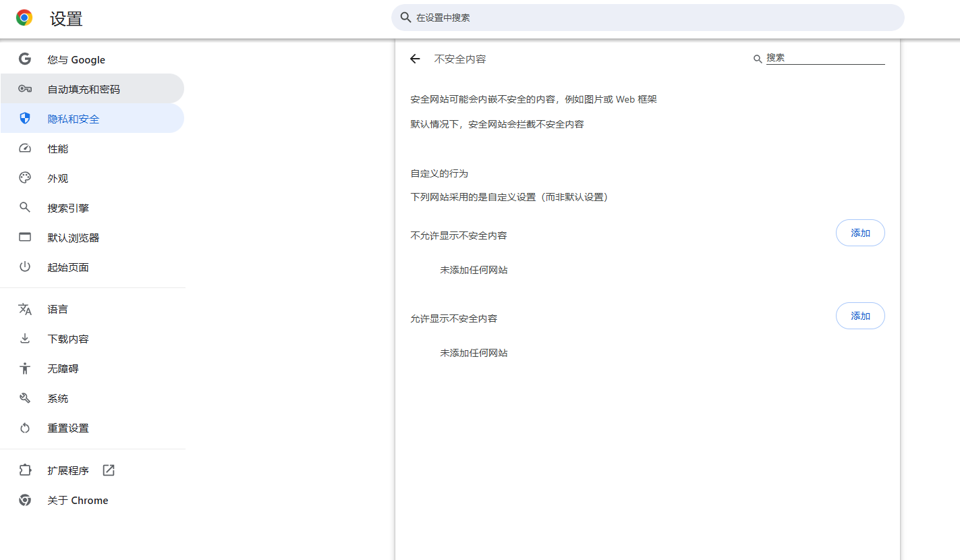The height and width of the screenshot is (560, 960).
Task: Open 性能 settings section
Action: click(92, 148)
